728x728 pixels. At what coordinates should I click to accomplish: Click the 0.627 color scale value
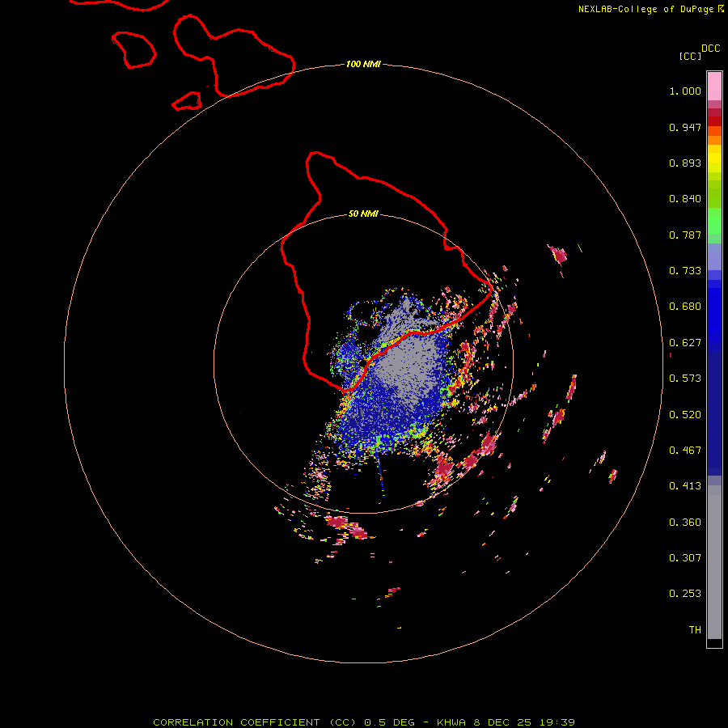685,343
